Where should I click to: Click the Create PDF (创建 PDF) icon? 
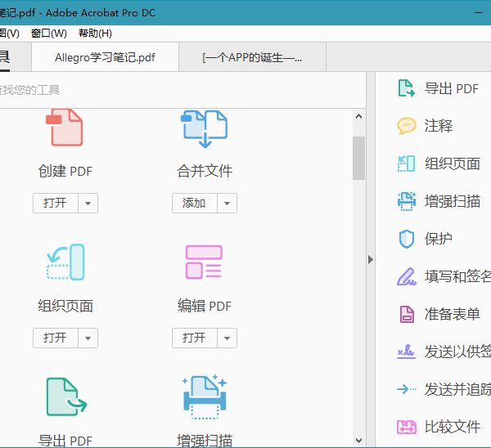[x=65, y=128]
